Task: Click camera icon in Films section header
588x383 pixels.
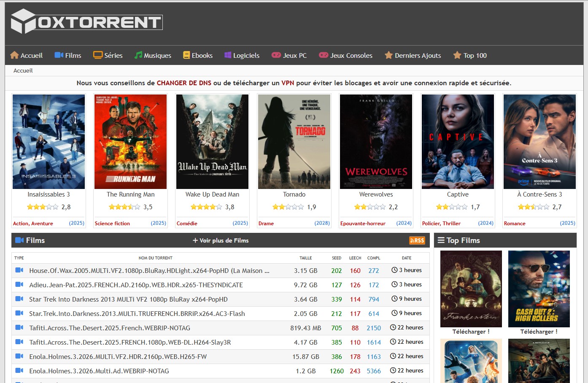Action: click(19, 240)
